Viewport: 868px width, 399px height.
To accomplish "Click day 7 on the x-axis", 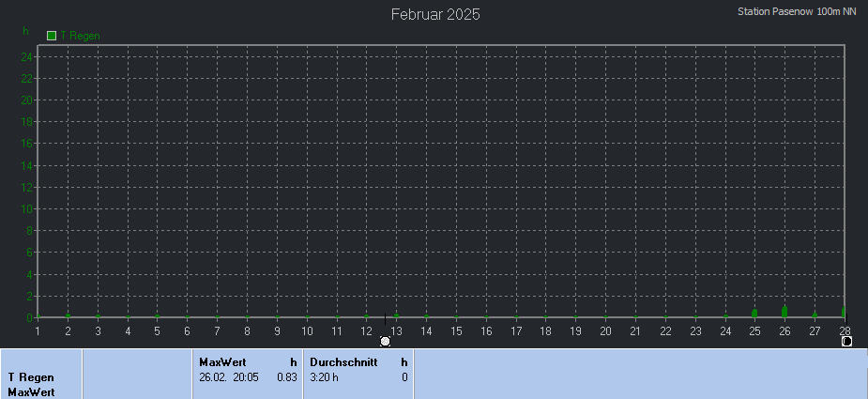I will (x=217, y=331).
